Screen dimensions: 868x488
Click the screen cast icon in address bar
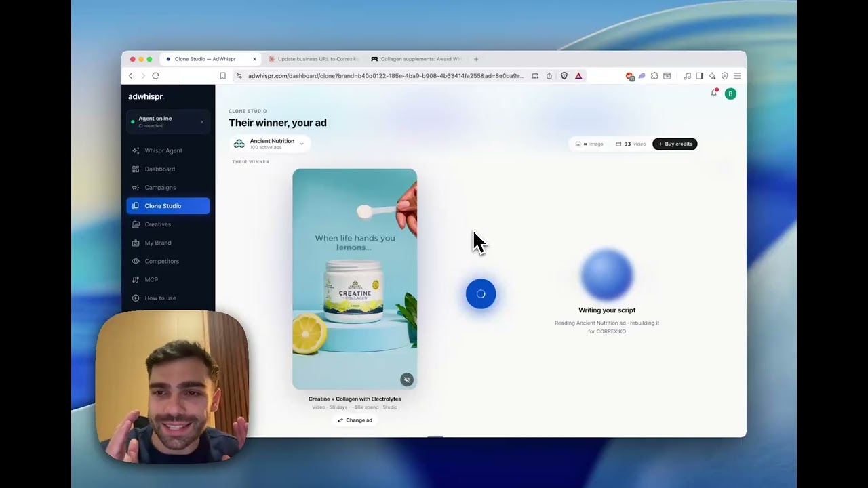coord(535,76)
